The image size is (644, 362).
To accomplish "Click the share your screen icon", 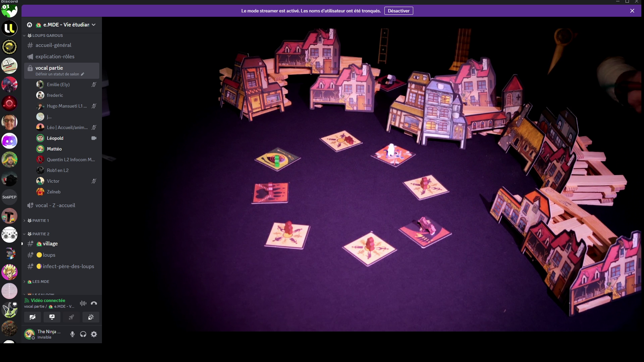I will 52,317.
